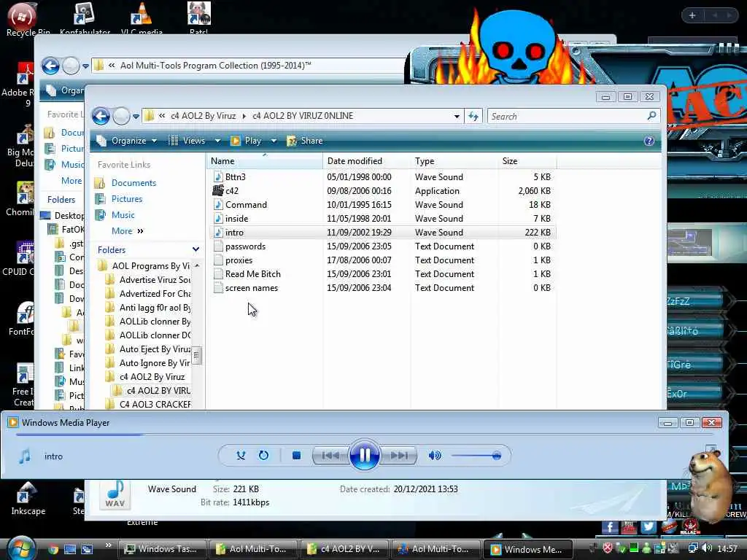This screenshot has height=560, width=747.
Task: Select AOL Programs By Vi folder in tree
Action: pos(150,265)
